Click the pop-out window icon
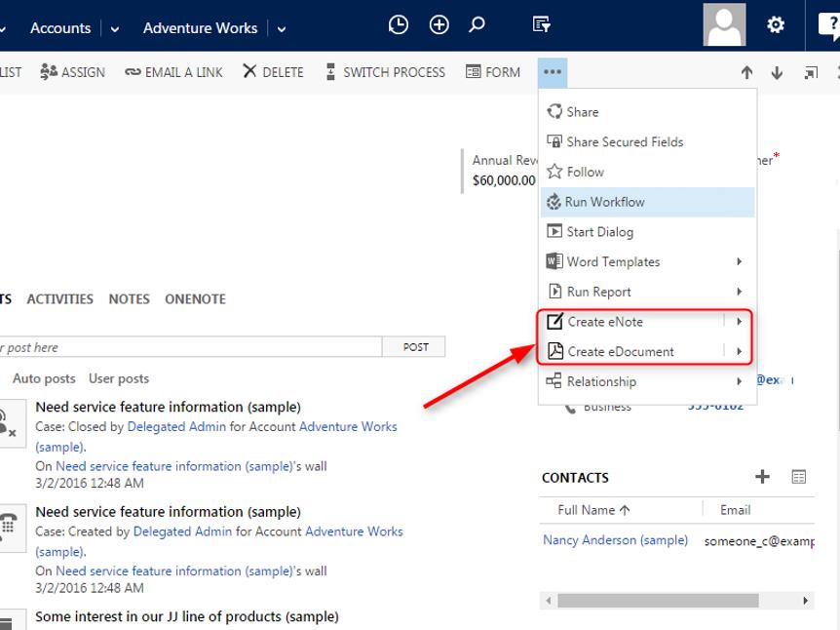Image resolution: width=840 pixels, height=630 pixels. [811, 72]
